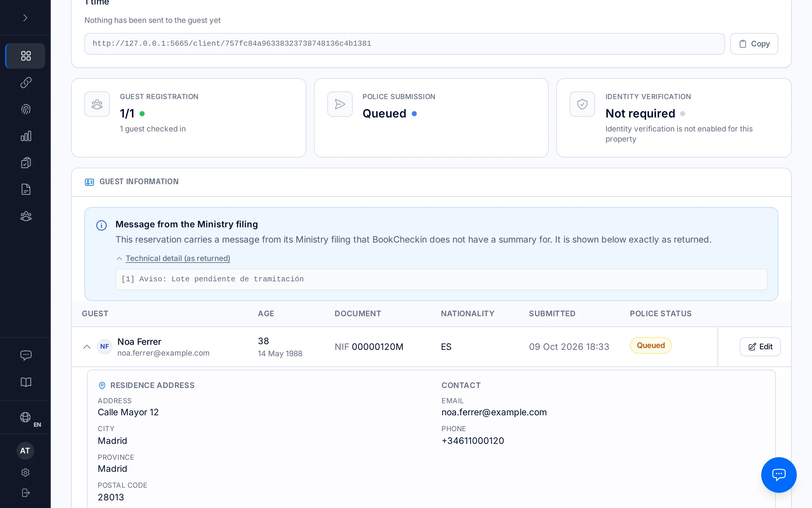The width and height of the screenshot is (812, 508).
Task: Open the speech bubble messages icon in sidebar
Action: click(x=25, y=355)
